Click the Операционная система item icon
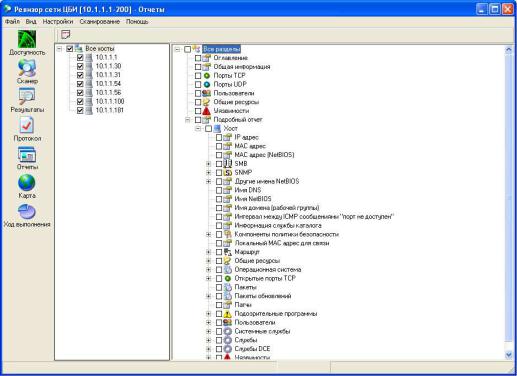517x376 pixels. pyautogui.click(x=228, y=270)
